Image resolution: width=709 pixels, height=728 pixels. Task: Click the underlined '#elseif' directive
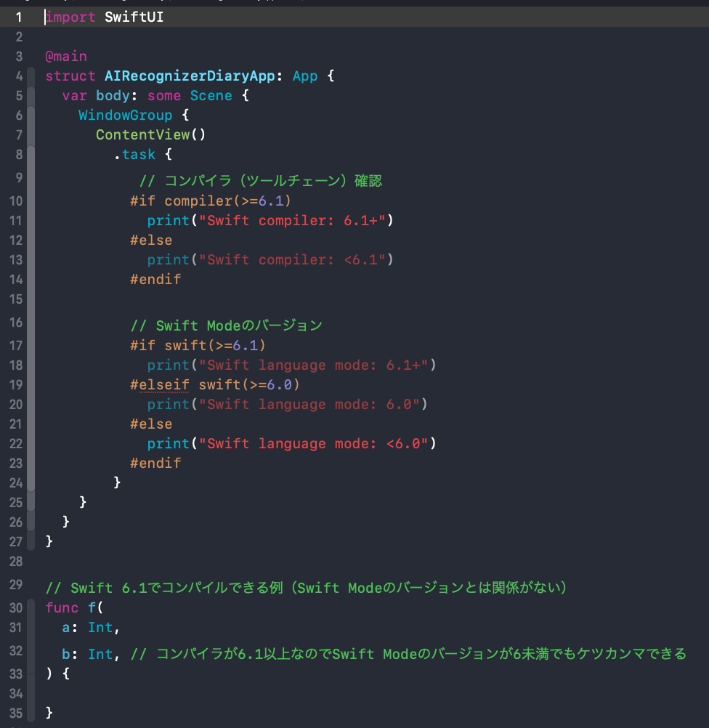pyautogui.click(x=159, y=385)
